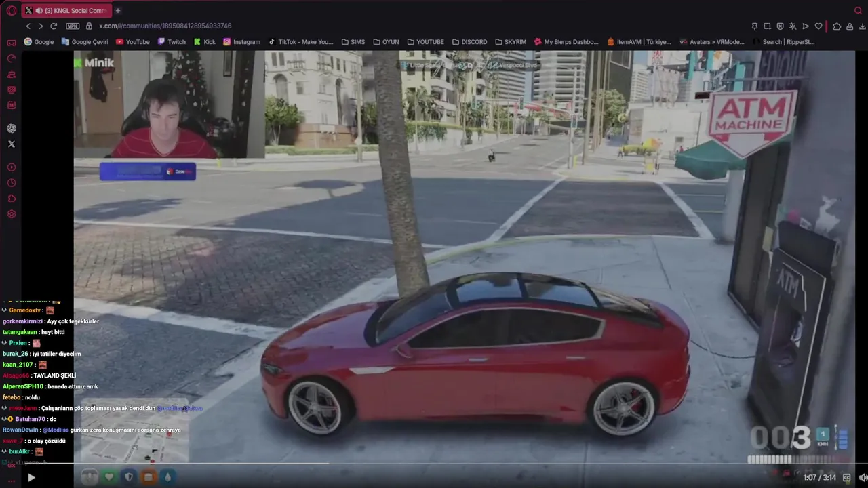Open the Google Çeviri bookmark
This screenshot has height=488, width=868.
pyautogui.click(x=85, y=41)
